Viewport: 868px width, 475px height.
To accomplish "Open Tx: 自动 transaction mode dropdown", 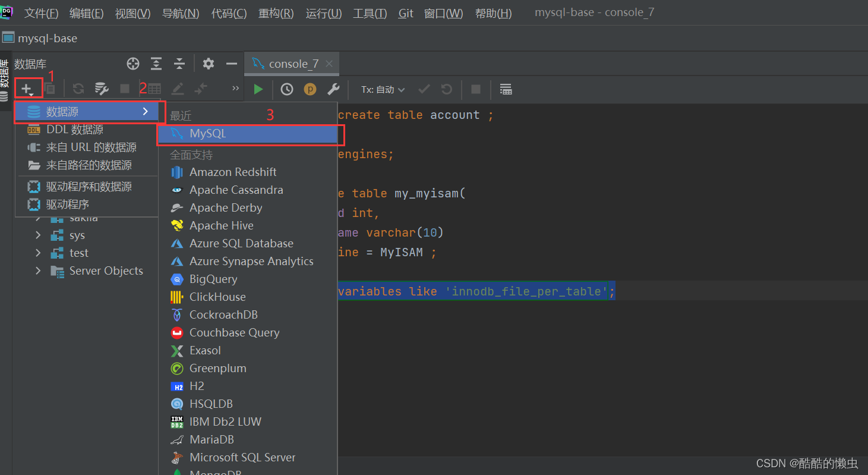I will click(x=383, y=90).
